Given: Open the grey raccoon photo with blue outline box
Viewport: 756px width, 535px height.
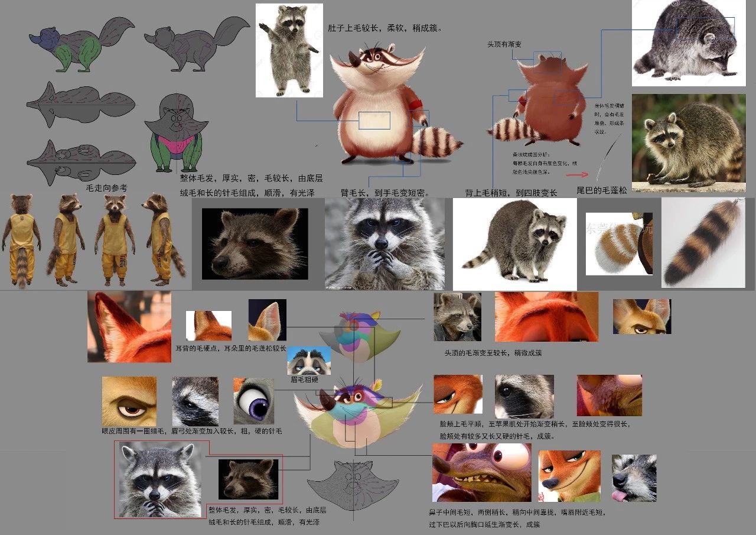Looking at the screenshot, I should point(689,43).
